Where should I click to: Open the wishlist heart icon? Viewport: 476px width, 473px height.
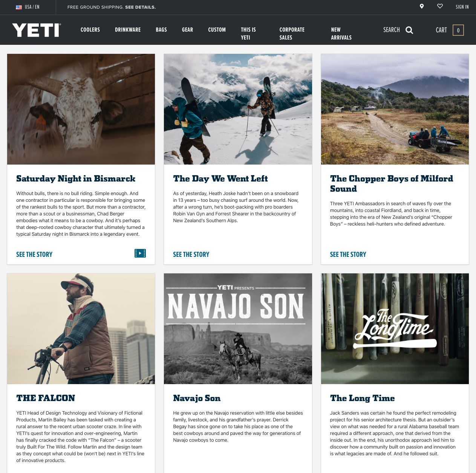pyautogui.click(x=440, y=6)
